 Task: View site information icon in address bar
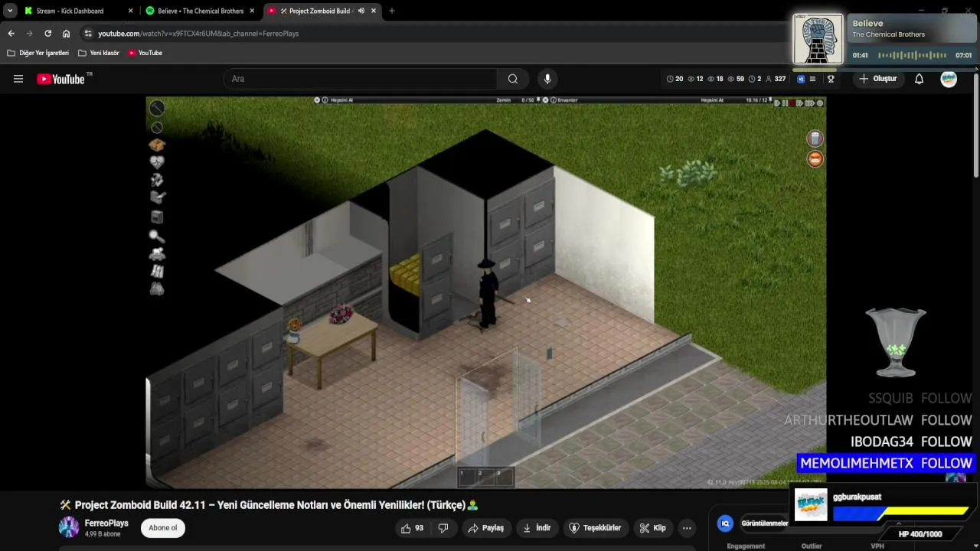click(88, 34)
